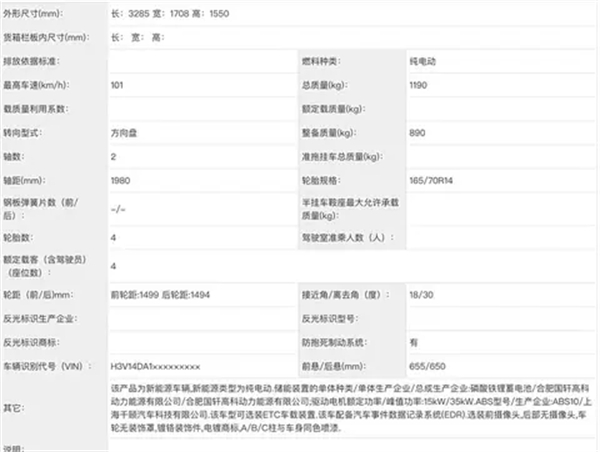Click the 货箱栏板内尺寸 field label

pos(46,38)
